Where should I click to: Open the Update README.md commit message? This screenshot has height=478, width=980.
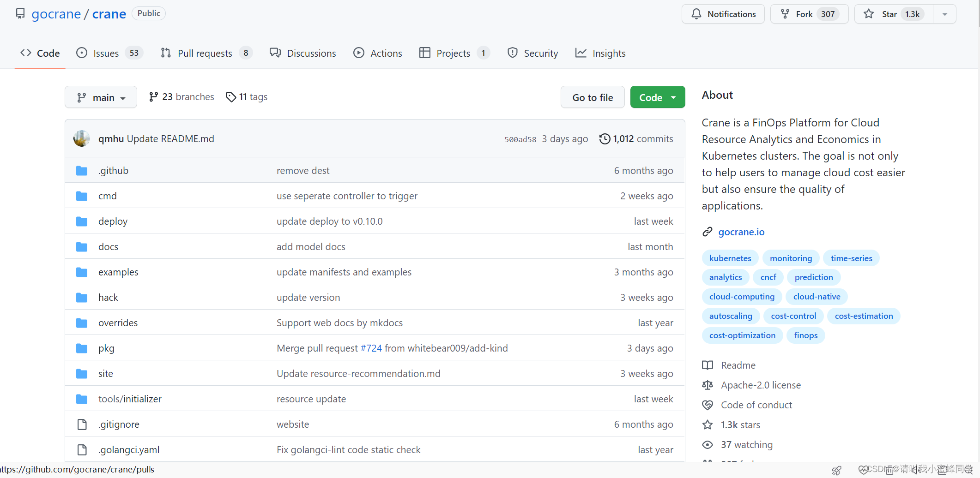tap(170, 139)
